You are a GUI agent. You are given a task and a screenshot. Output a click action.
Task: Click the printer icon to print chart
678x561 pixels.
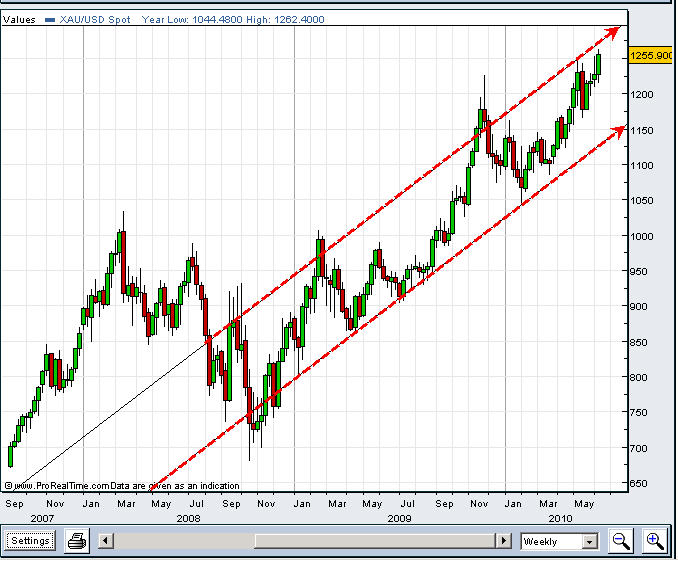tap(77, 541)
